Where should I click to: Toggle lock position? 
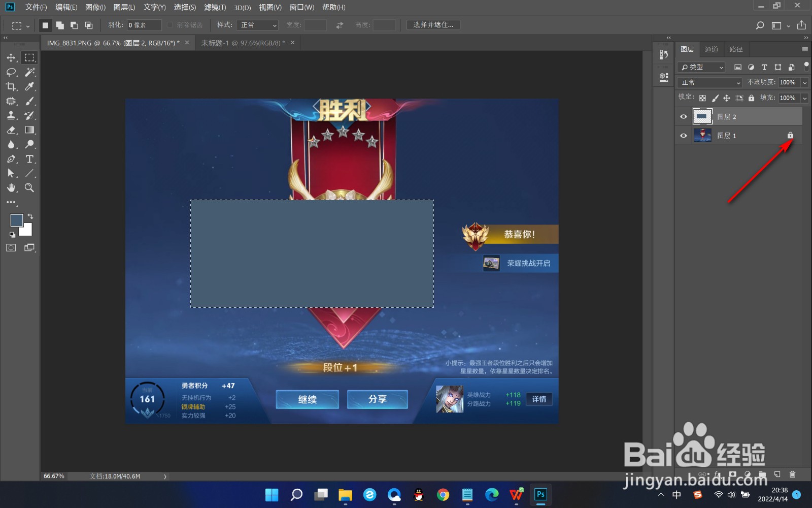pyautogui.click(x=727, y=98)
